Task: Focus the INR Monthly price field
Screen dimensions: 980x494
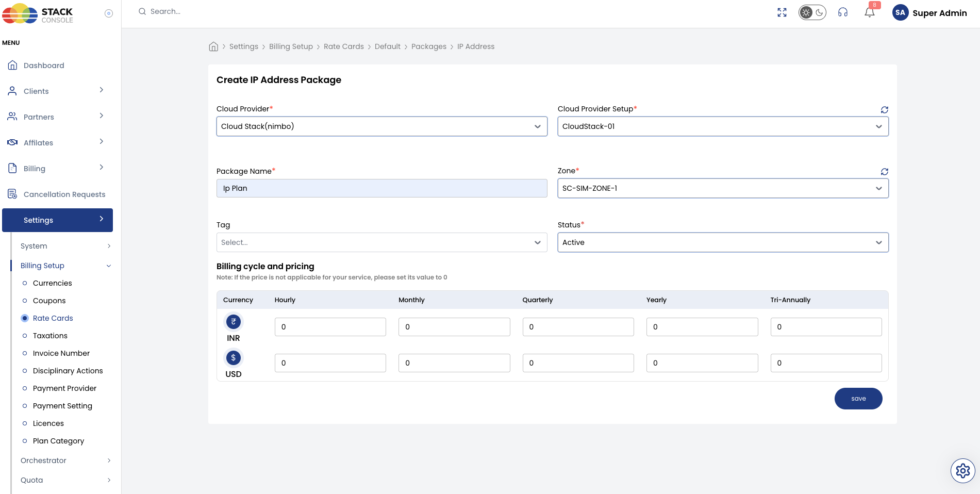Action: coord(454,327)
